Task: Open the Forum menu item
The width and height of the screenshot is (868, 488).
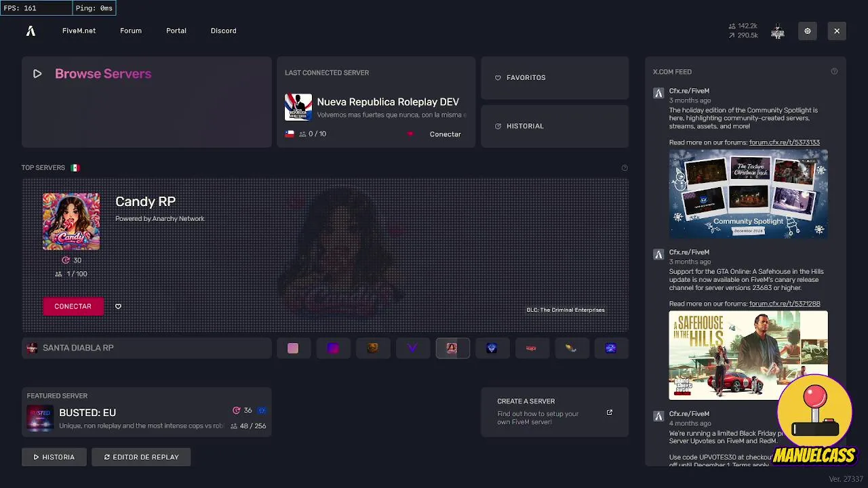Action: [x=131, y=30]
